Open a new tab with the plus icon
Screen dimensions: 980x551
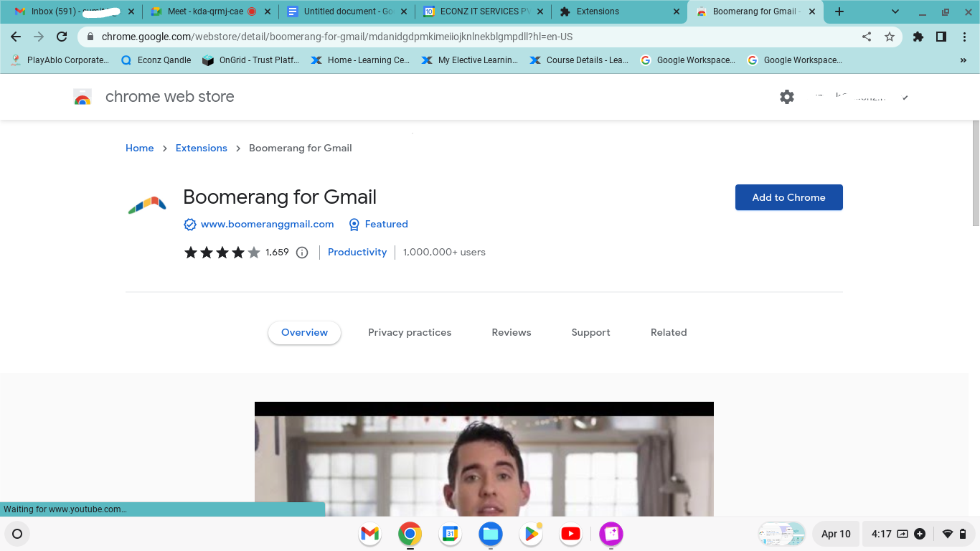tap(839, 11)
